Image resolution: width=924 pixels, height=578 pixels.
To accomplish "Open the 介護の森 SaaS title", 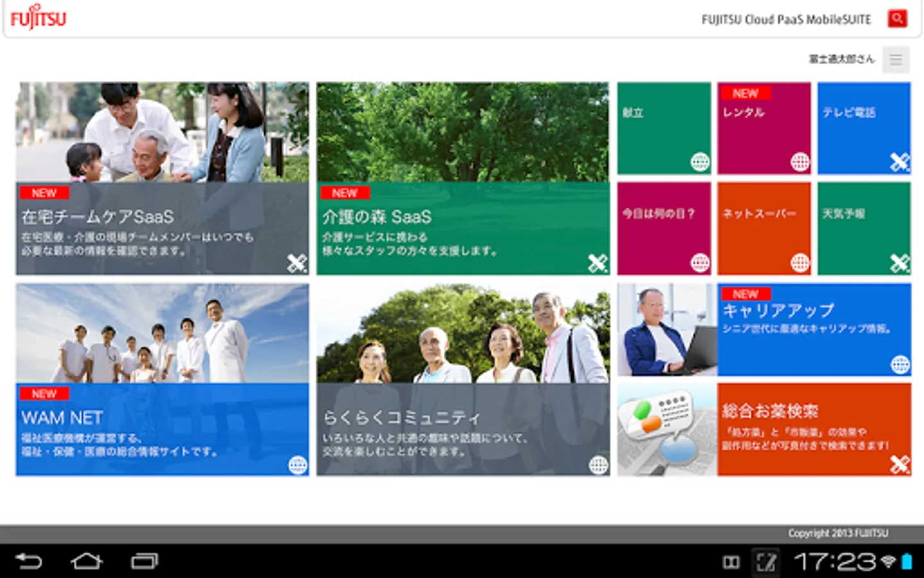I will point(377,216).
